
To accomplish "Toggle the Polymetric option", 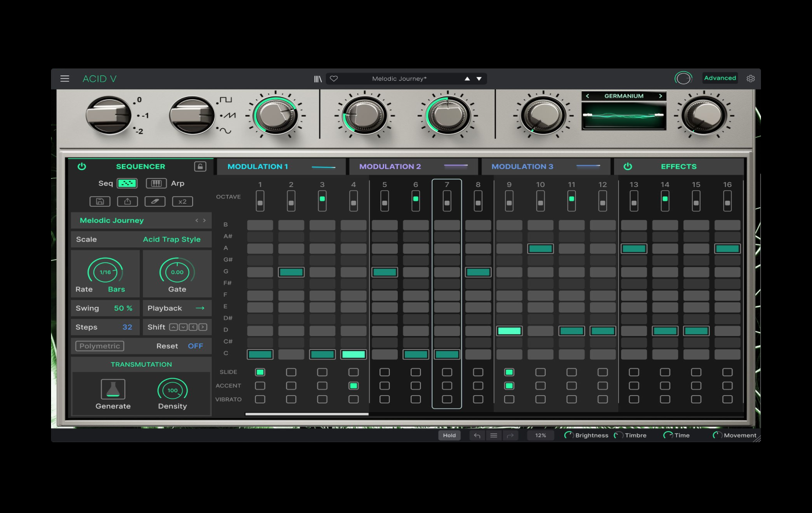I will [x=100, y=346].
